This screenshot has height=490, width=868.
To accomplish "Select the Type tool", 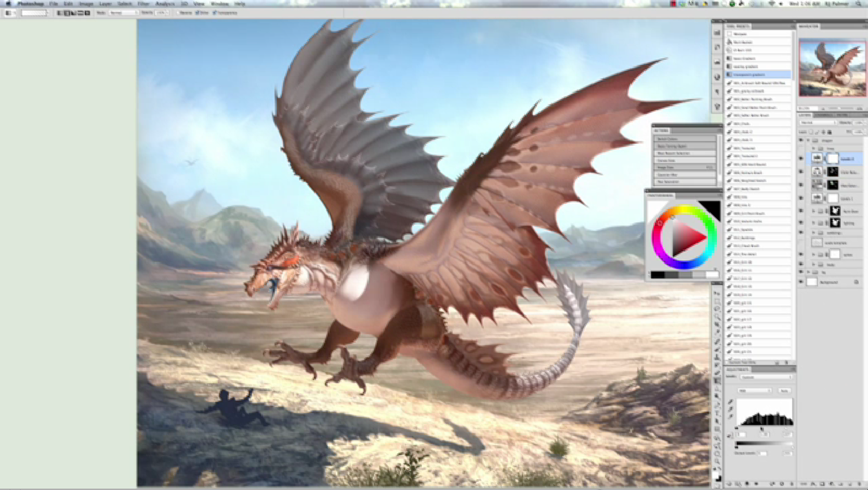I will click(718, 413).
